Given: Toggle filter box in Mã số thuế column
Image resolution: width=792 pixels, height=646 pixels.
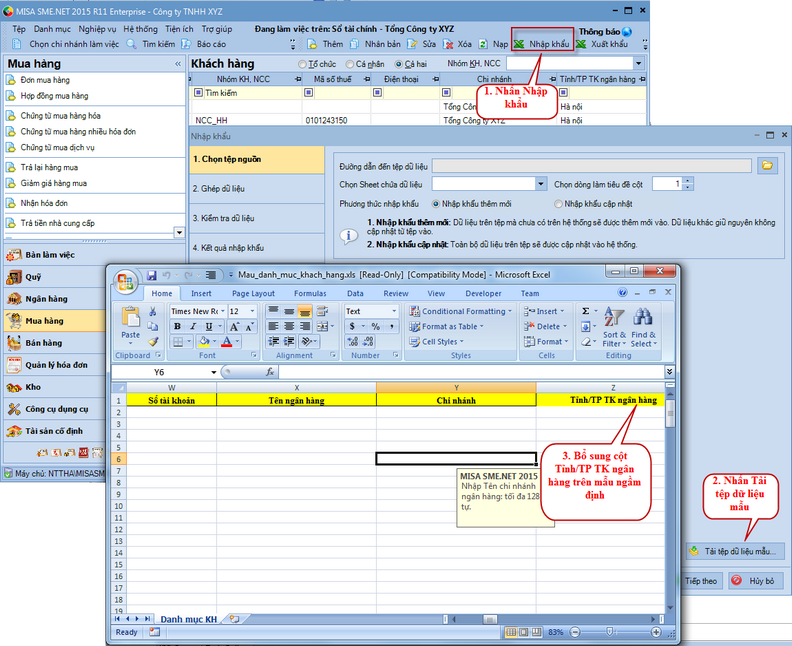Looking at the screenshot, I should coord(309,92).
